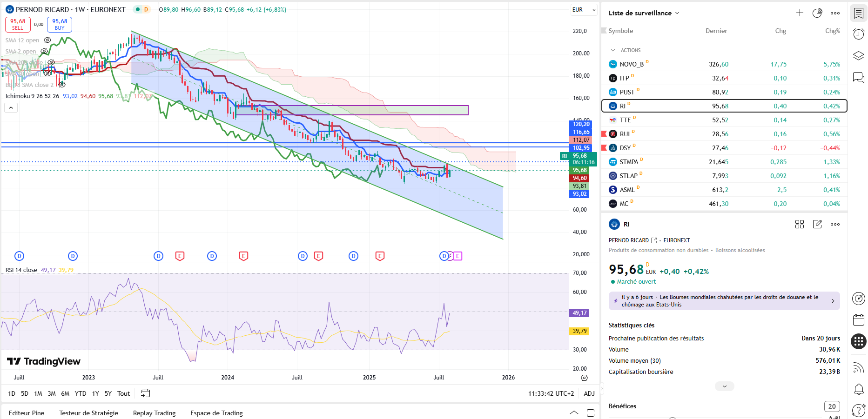Open RI details grid layout icon

tap(800, 224)
